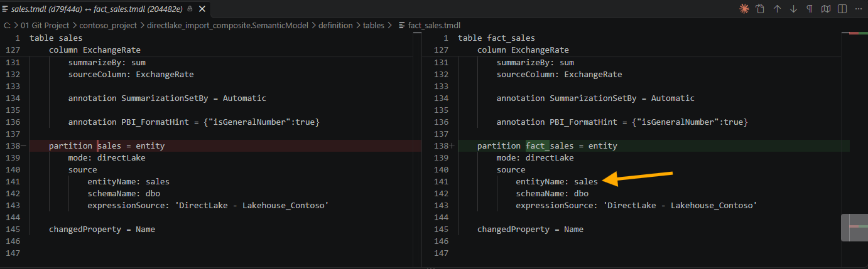Viewport: 868px width, 269px height.
Task: Click left pane 'column ExchangeRate' sticky line
Action: [x=95, y=50]
